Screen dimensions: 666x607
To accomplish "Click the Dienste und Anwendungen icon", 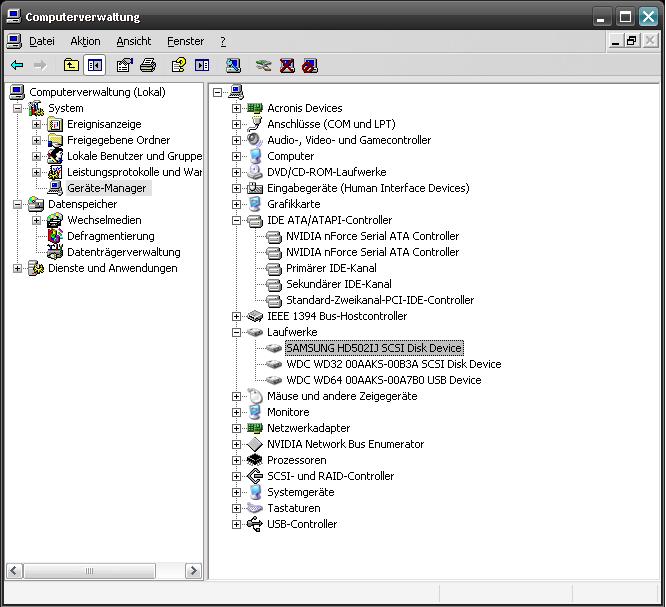I will [36, 268].
